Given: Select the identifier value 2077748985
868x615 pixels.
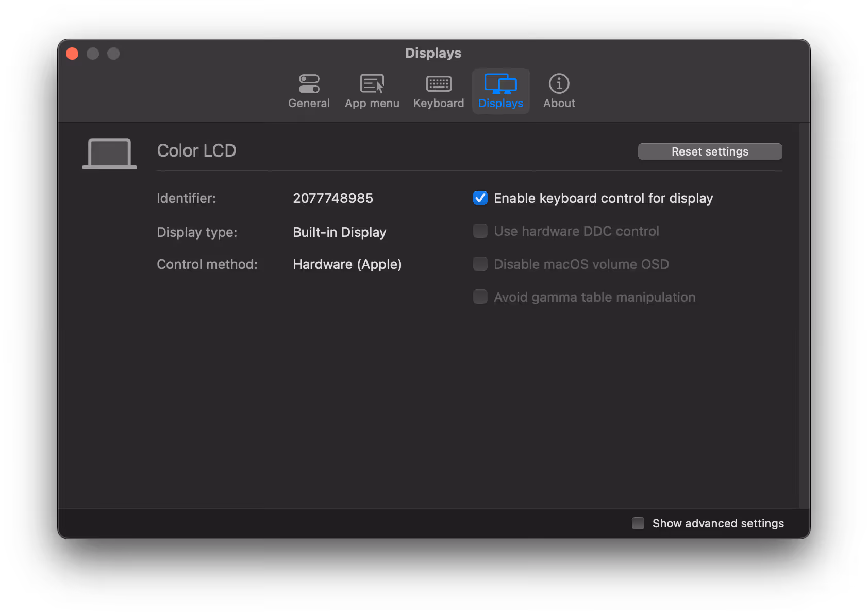Looking at the screenshot, I should coord(333,198).
